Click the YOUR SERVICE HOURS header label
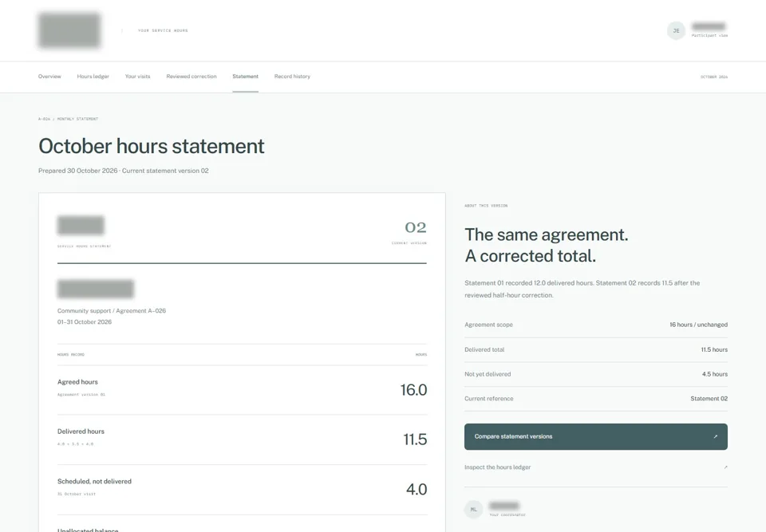This screenshot has width=766, height=532. [x=163, y=31]
